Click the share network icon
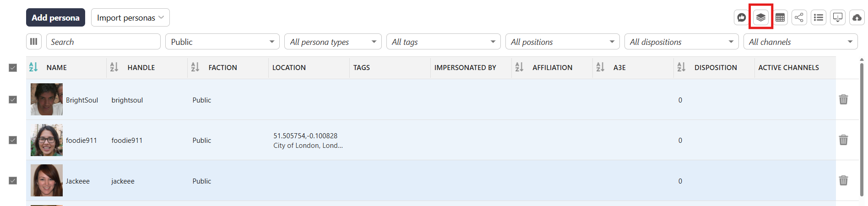Screen dimensions: 868x206 click(799, 18)
